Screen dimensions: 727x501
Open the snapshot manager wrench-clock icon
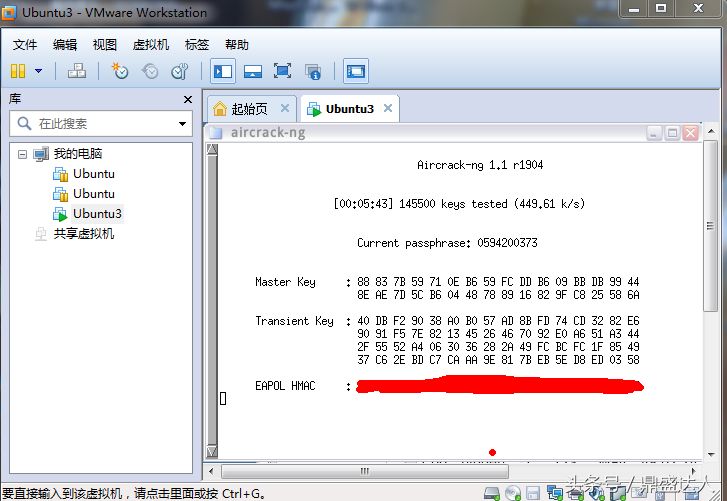179,71
